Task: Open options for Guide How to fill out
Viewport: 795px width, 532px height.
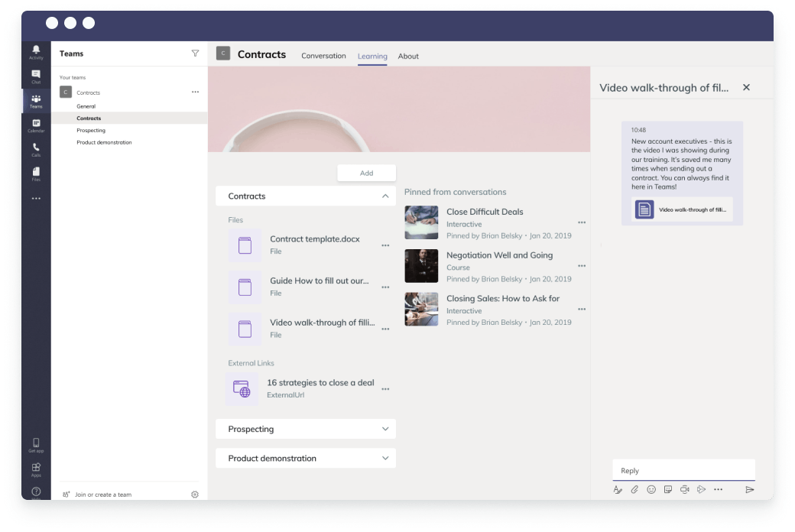Action: (385, 287)
